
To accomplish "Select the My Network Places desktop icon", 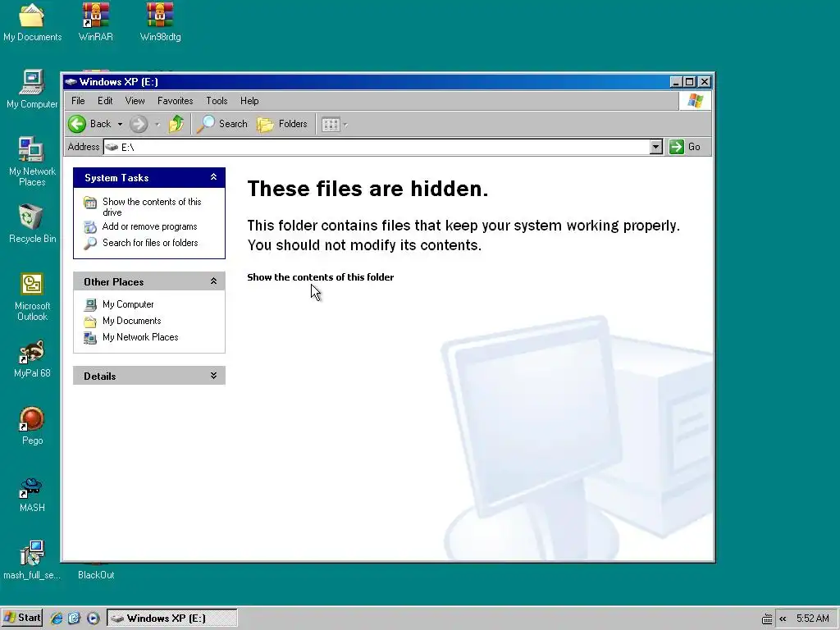I will 32,162.
